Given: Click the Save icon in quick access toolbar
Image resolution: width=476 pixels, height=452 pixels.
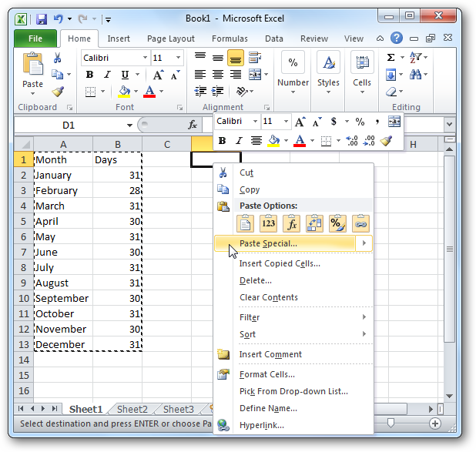Looking at the screenshot, I should (42, 19).
